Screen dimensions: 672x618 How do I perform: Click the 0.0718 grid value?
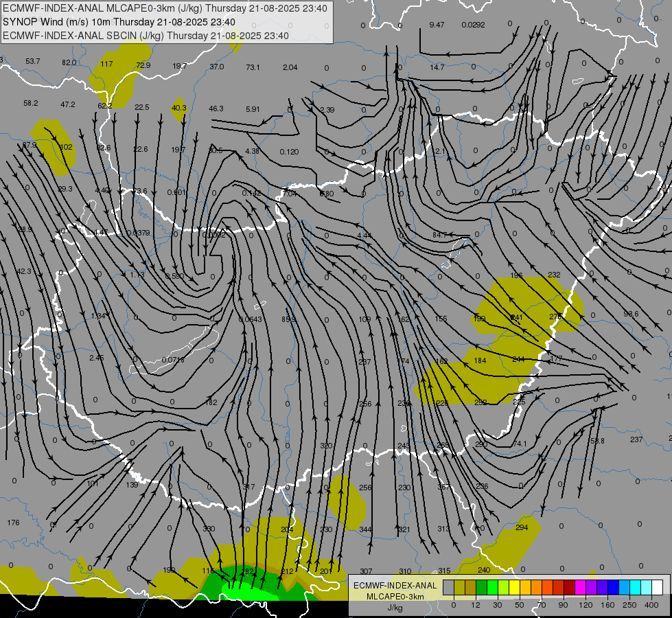[x=173, y=360]
